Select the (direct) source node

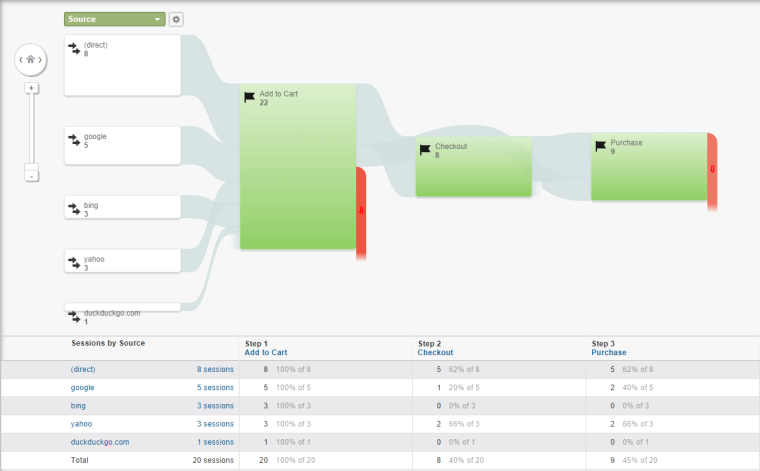coord(122,66)
